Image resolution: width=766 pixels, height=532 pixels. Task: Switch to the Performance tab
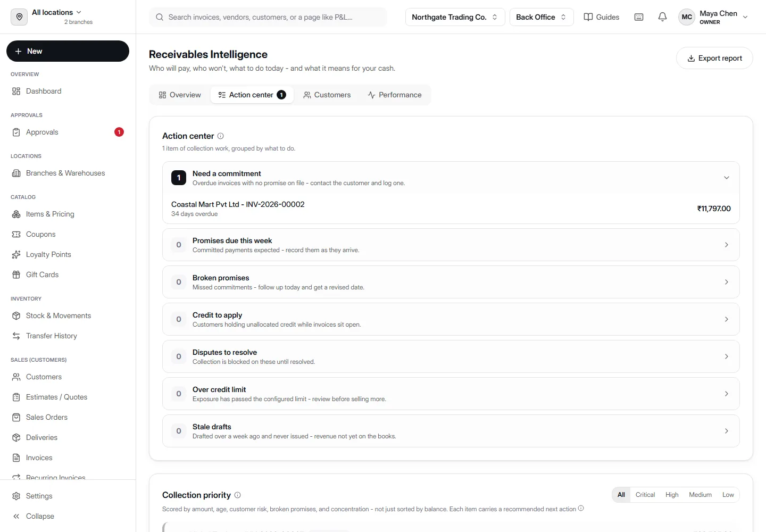click(395, 95)
